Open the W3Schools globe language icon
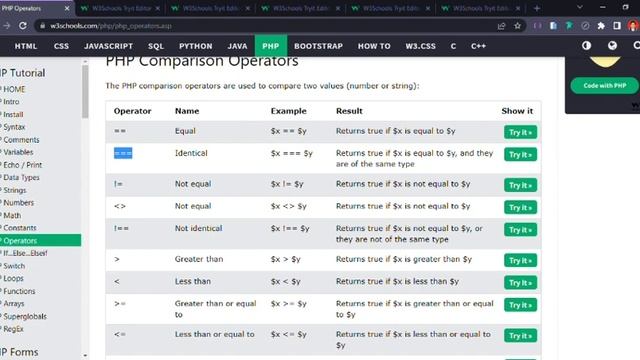The height and width of the screenshot is (360, 640). 612,46
